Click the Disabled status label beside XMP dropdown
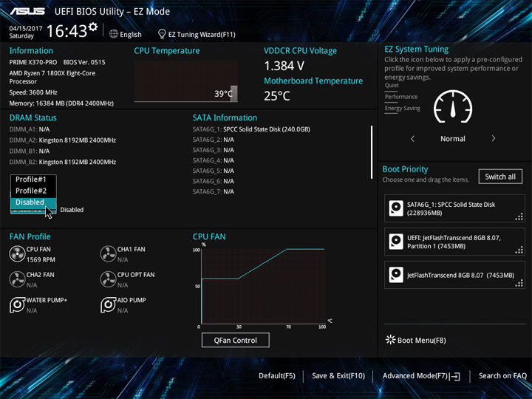This screenshot has width=532, height=399. tap(72, 210)
